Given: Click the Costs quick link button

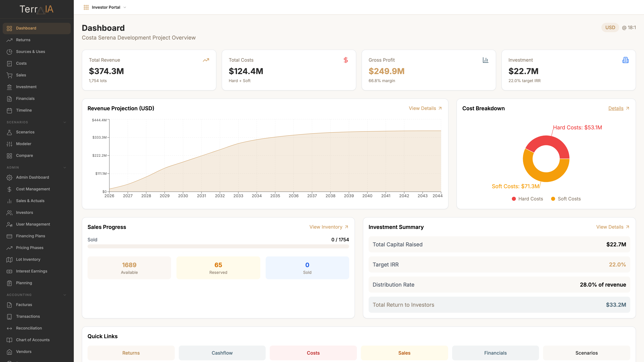Looking at the screenshot, I should click(313, 353).
